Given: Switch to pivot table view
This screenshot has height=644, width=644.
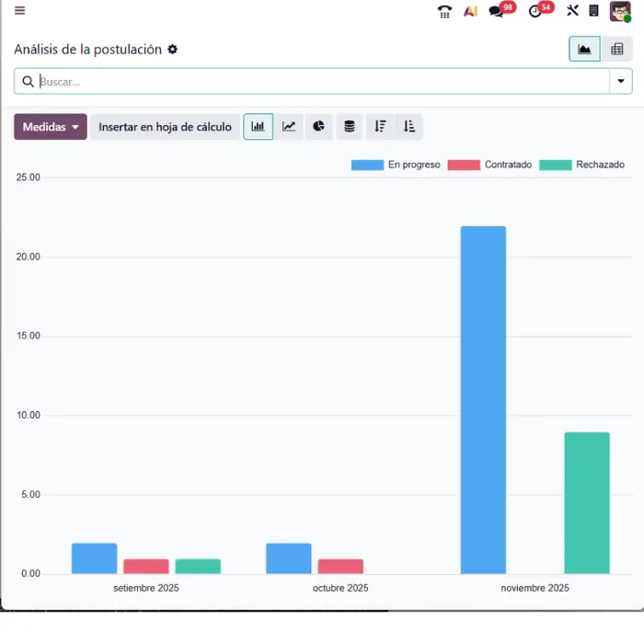Looking at the screenshot, I should [616, 50].
